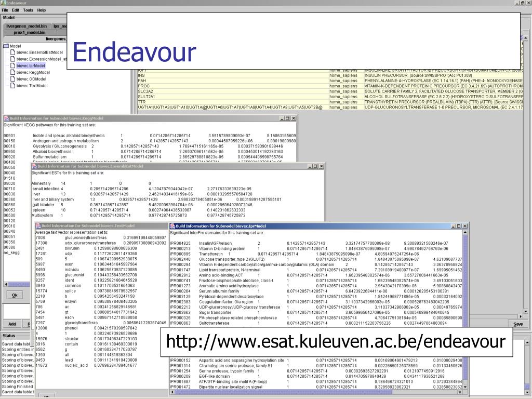Click main gene table scroll down arrow
The width and height of the screenshot is (532, 399).
[x=526, y=312]
